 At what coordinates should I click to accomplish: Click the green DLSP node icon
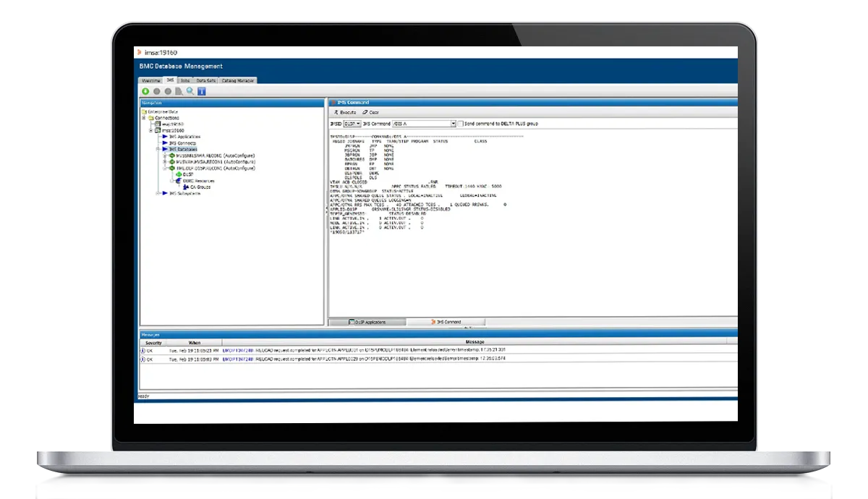pos(179,174)
